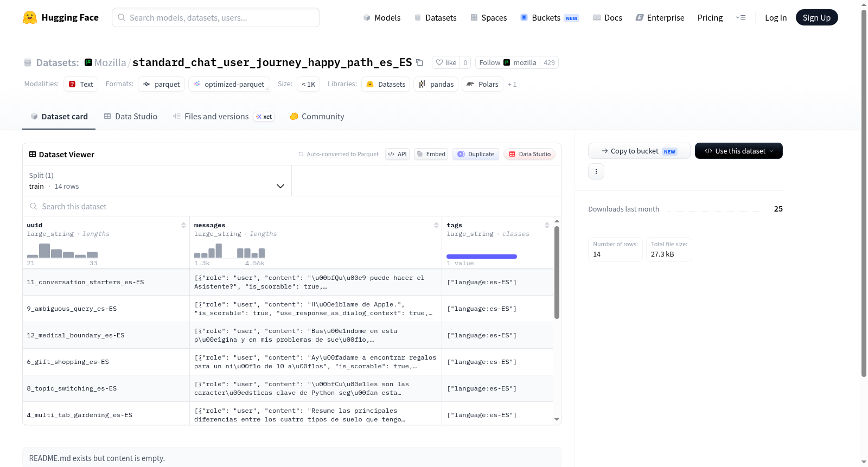The image size is (868, 467).
Task: Switch to the Files and versions tab
Action: [224, 116]
